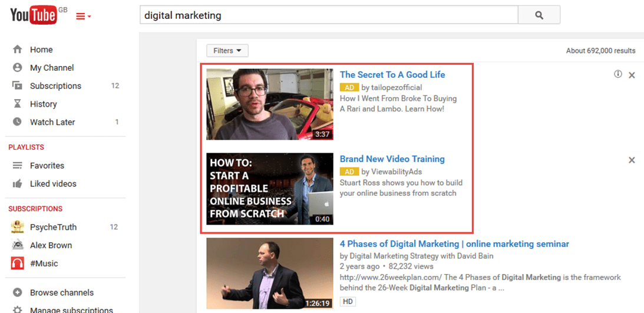The image size is (644, 313).
Task: Click the Stuart Ross ad description
Action: (x=401, y=187)
